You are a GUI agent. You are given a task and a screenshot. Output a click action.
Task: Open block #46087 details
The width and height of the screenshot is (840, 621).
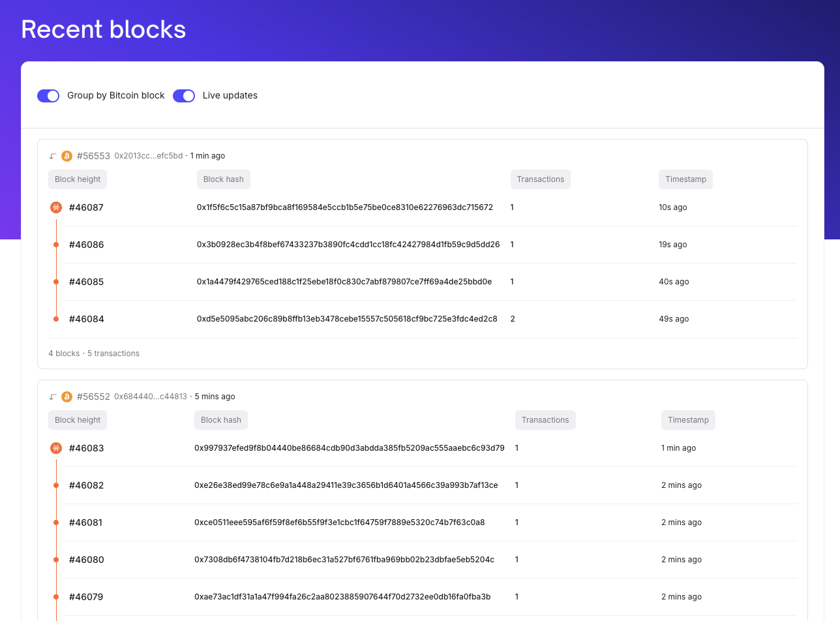[86, 207]
